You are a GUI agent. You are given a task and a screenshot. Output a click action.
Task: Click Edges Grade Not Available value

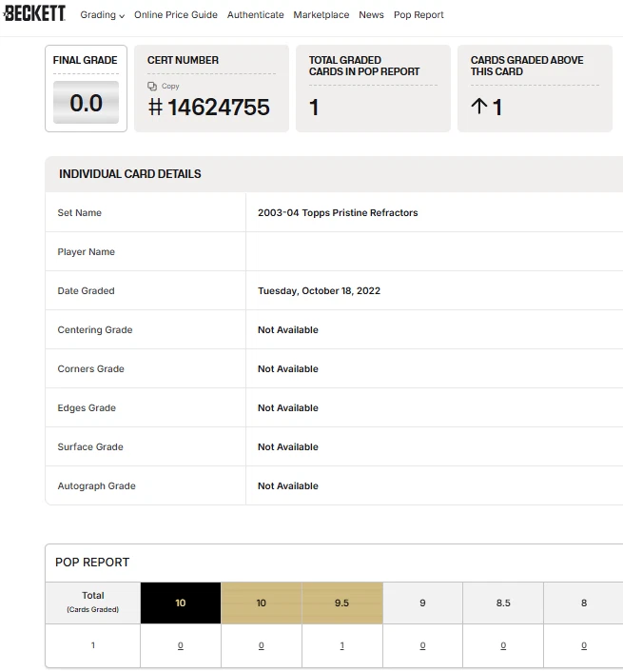click(288, 408)
